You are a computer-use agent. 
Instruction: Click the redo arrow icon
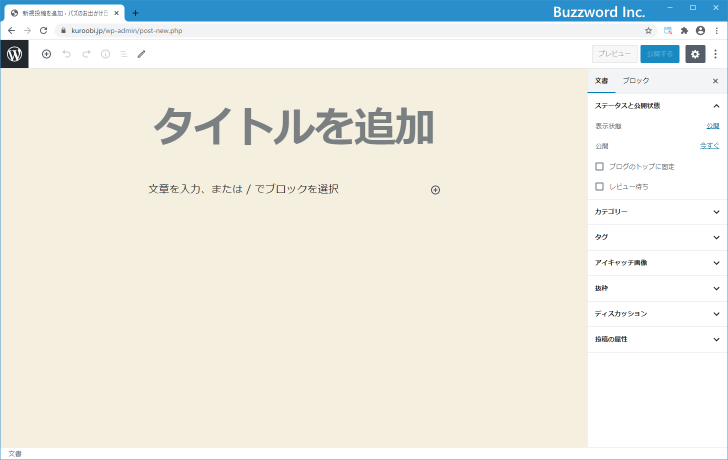(86, 54)
